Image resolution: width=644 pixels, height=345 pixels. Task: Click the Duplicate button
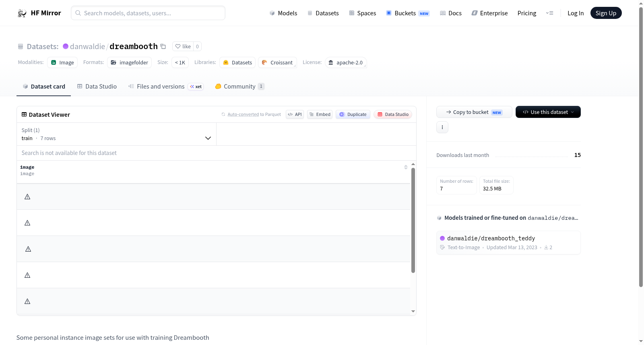click(x=353, y=114)
